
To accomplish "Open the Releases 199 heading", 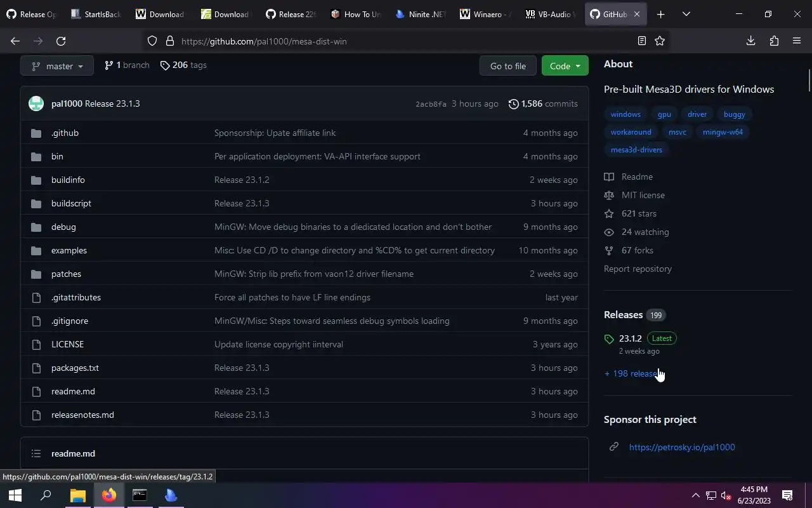I will 634,315.
